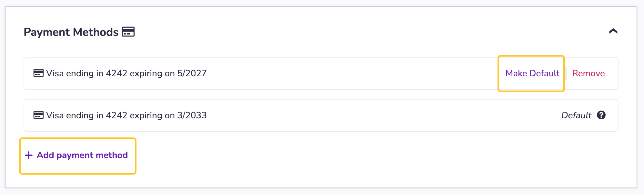The image size is (644, 194).
Task: Open the question mark help icon beside Default
Action: (601, 115)
